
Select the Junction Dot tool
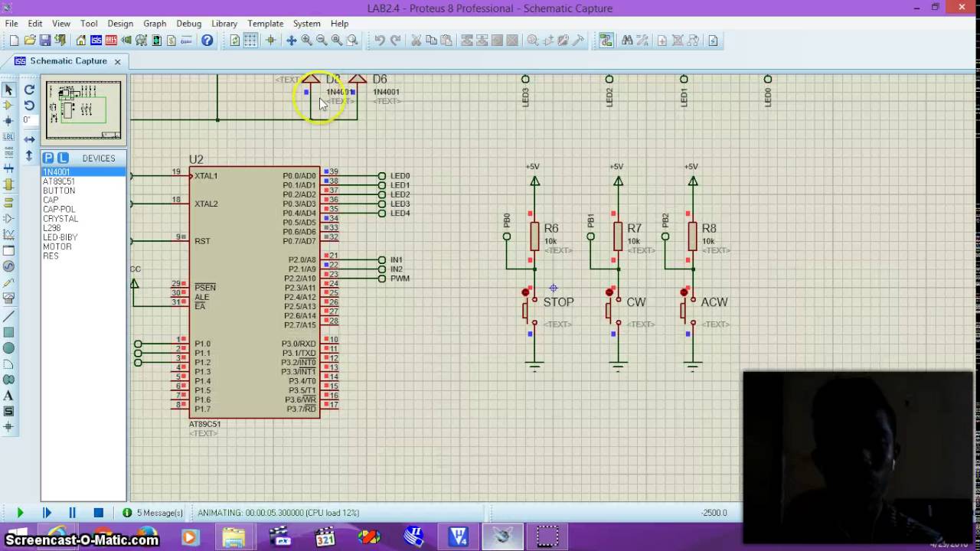[x=9, y=120]
